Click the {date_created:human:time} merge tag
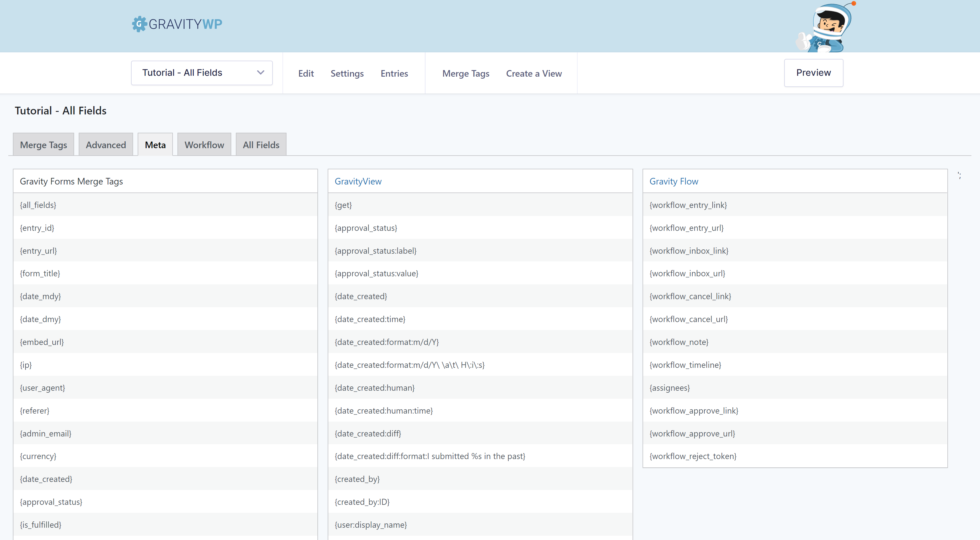The image size is (980, 540). tap(384, 410)
